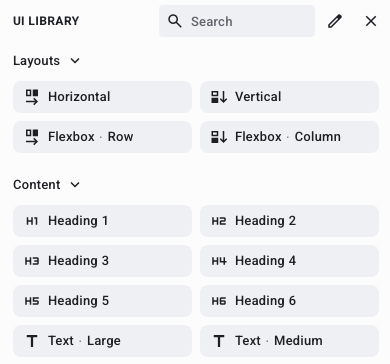Click the H4 icon
Viewport: 390px width, 364px height.
219,261
